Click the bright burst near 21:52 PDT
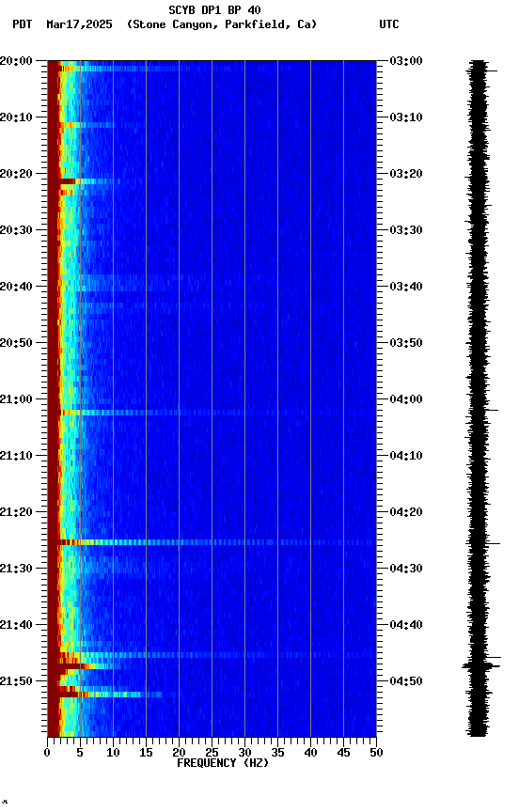Screen dimensions: 519x812 point(106,695)
